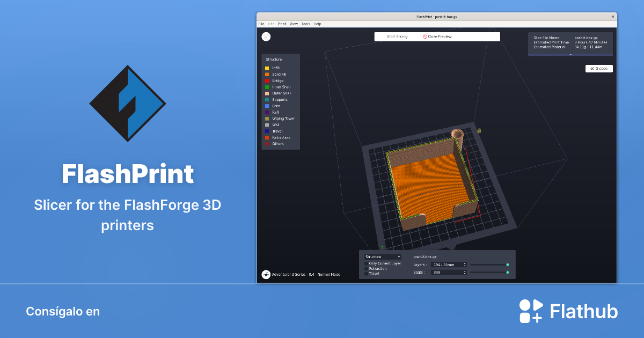This screenshot has height=338, width=644.
Task: Click the Supports teal legend icon
Action: click(267, 99)
